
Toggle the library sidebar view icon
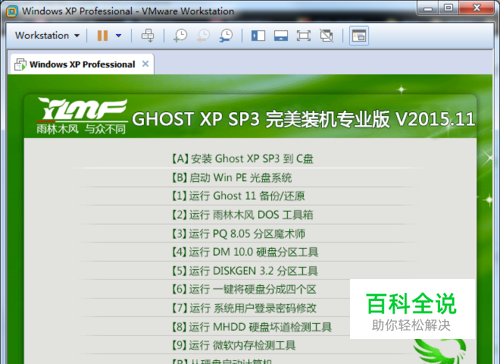tap(258, 35)
